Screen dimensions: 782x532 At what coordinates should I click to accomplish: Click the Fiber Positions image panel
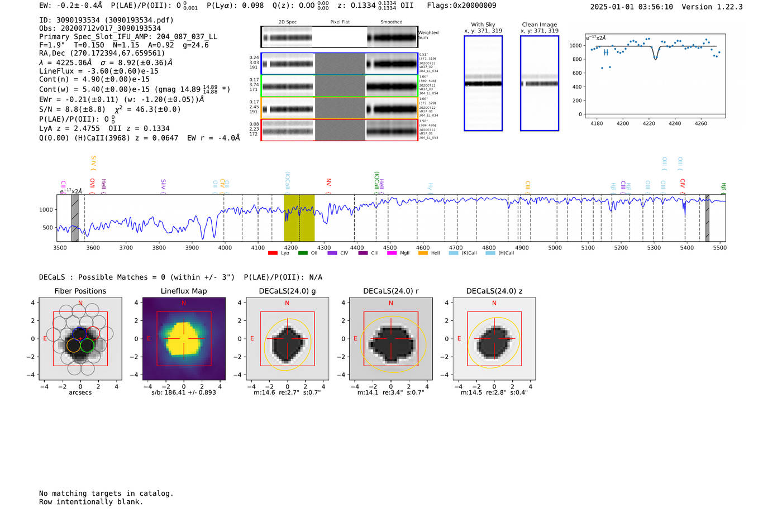point(80,339)
